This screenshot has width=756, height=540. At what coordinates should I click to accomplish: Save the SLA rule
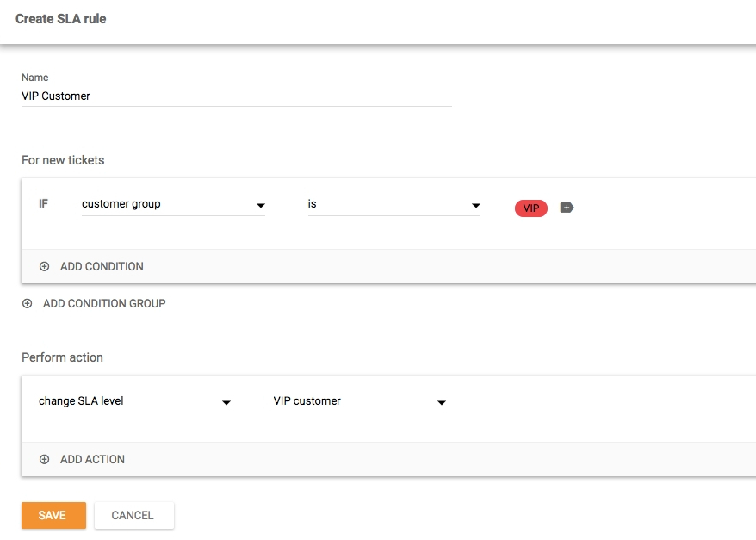point(53,515)
